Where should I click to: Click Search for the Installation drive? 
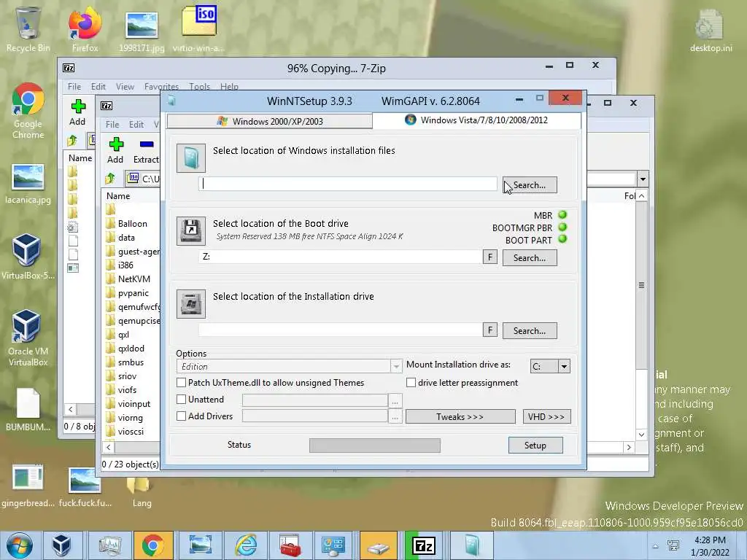coord(530,330)
